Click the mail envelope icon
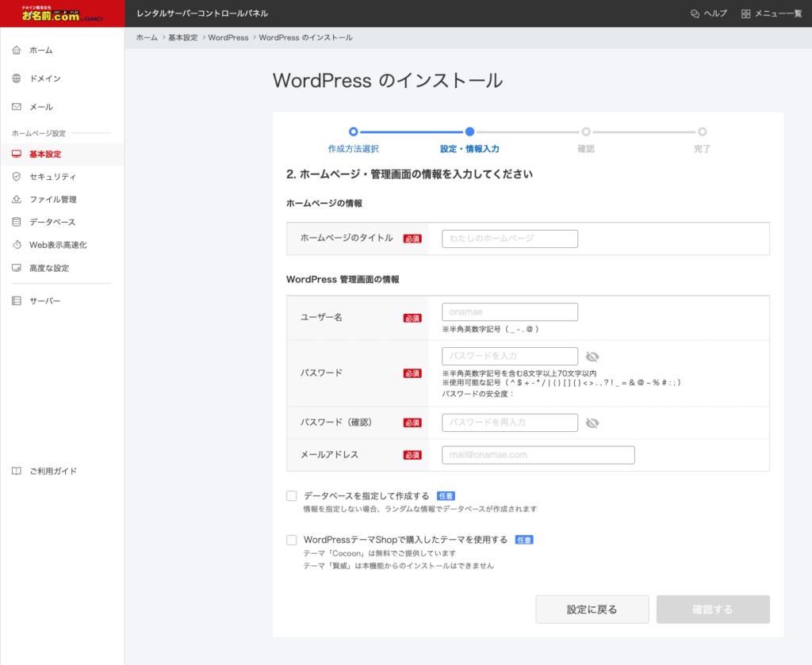The height and width of the screenshot is (665, 812). (17, 107)
